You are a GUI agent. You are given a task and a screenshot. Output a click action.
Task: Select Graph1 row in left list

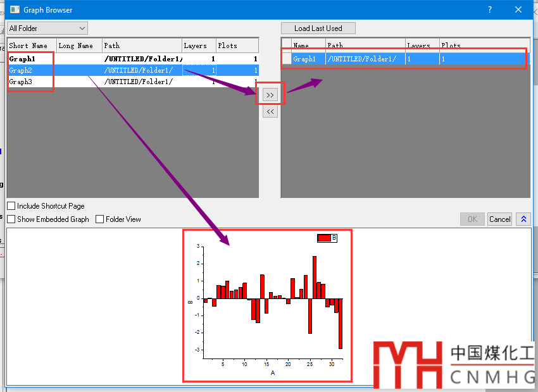(x=133, y=59)
